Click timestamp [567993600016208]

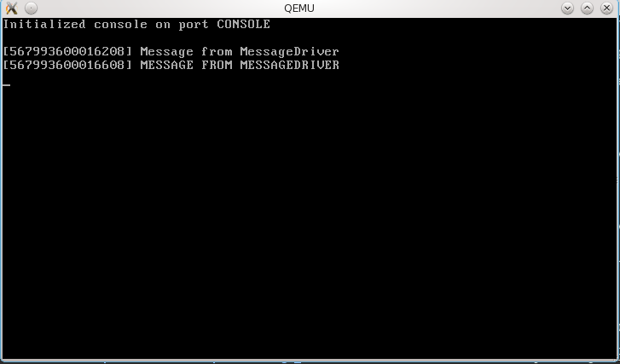click(67, 52)
